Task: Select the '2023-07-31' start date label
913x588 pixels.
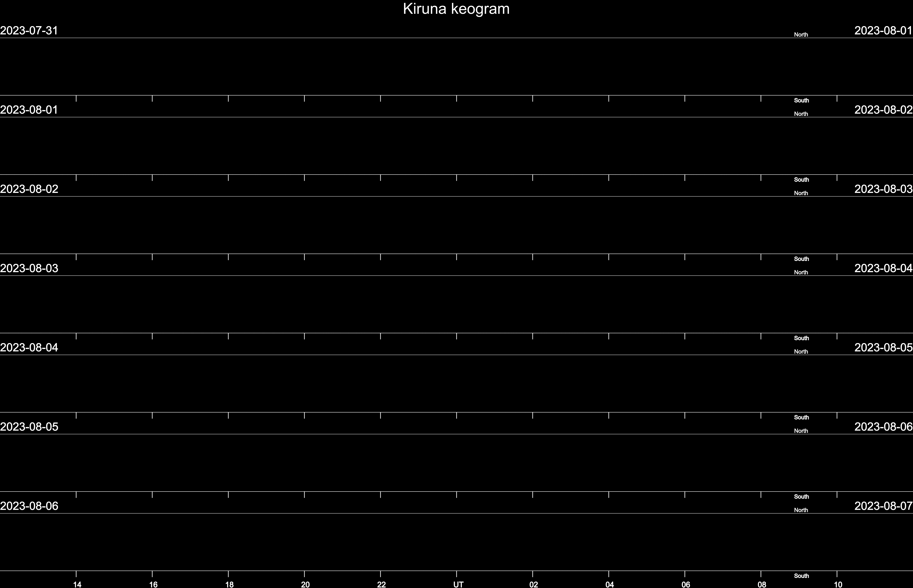Action: 29,31
